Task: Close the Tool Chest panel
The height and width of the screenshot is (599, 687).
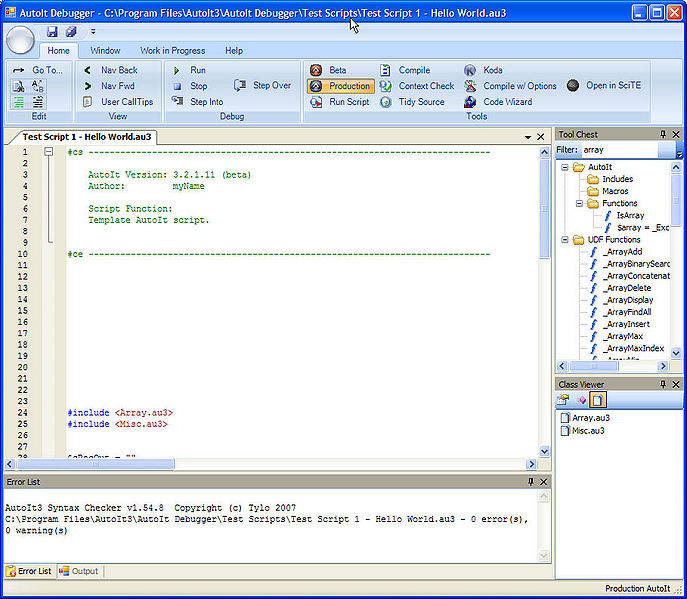Action: point(676,134)
